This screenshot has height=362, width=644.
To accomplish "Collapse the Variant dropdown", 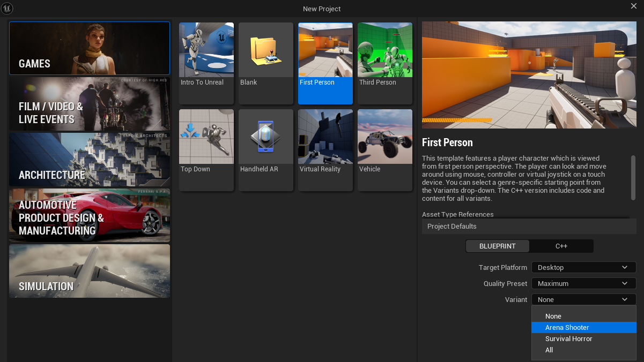I will [583, 299].
